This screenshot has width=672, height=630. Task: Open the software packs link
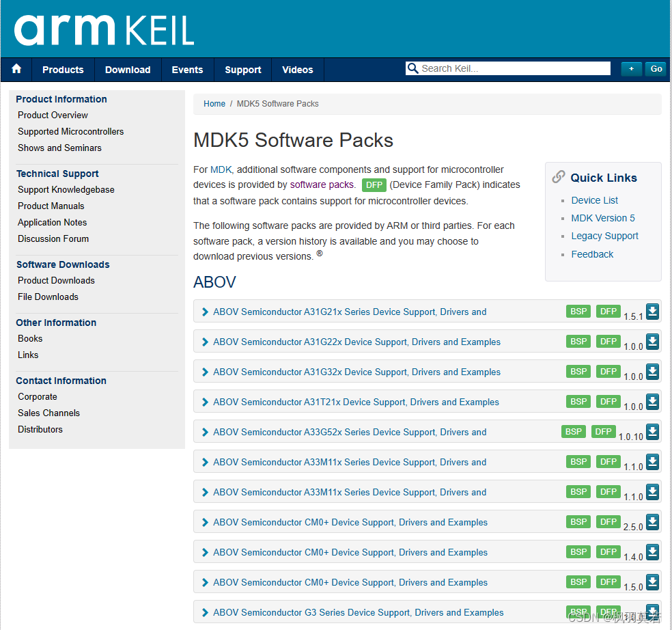[322, 185]
